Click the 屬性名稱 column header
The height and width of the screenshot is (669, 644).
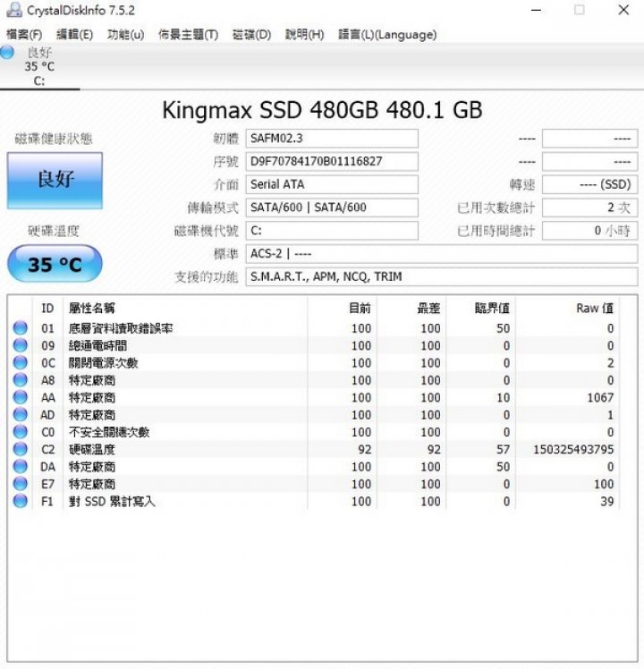[185, 308]
